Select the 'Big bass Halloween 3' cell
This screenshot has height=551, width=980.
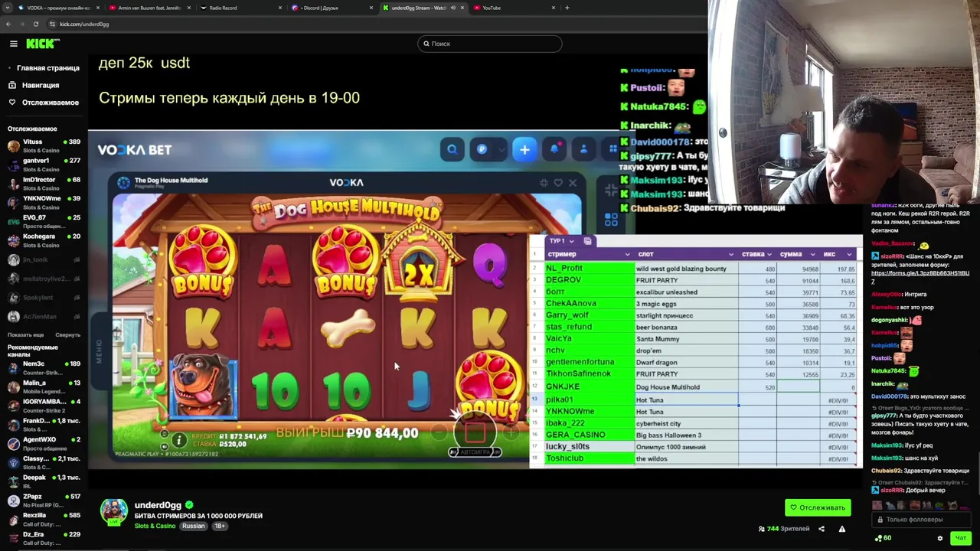coord(686,435)
